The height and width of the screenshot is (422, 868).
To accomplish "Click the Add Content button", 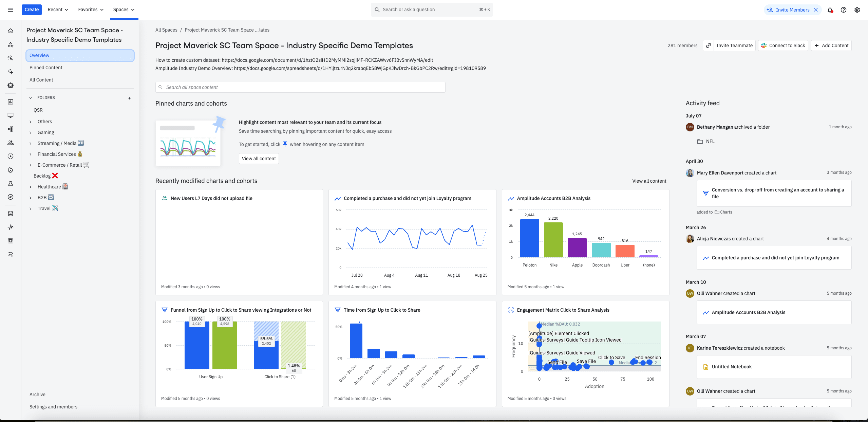I will coord(831,45).
